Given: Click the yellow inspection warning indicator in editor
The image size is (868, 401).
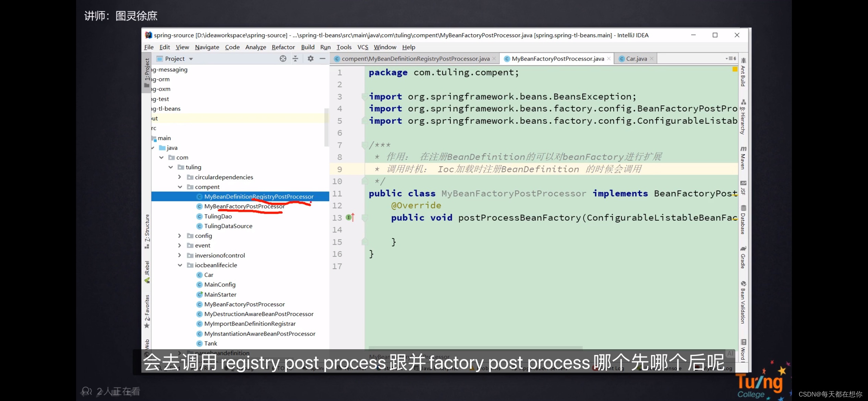Looking at the screenshot, I should point(735,69).
